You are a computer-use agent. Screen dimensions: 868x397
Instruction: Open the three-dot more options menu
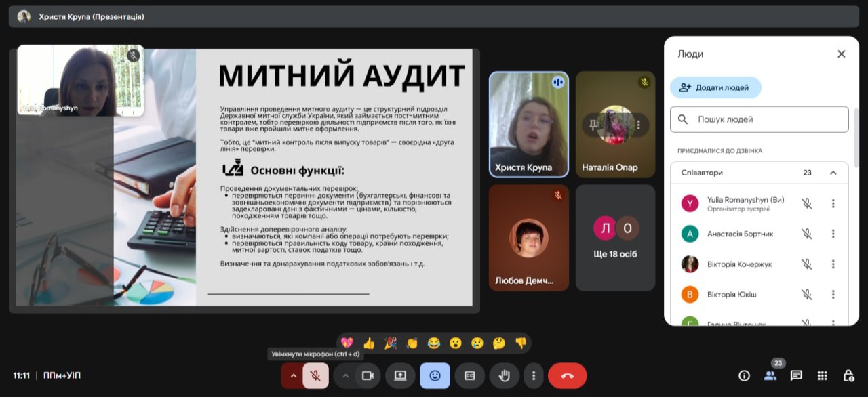(x=533, y=375)
